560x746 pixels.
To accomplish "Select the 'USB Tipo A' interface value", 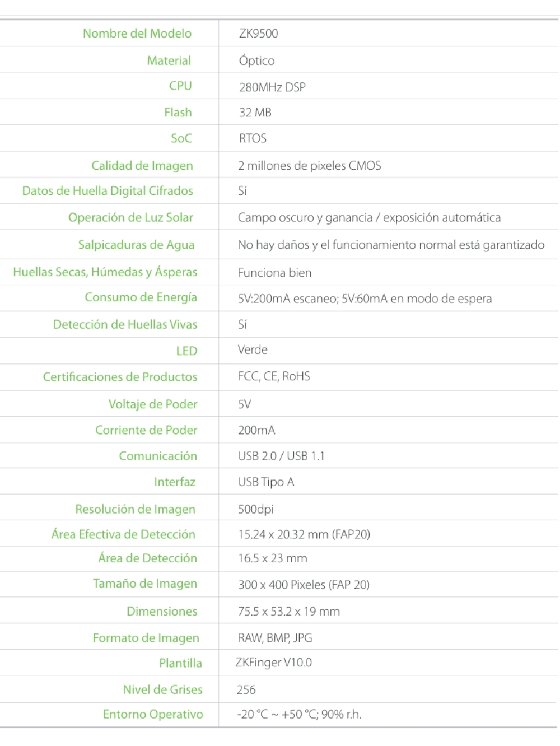I will tap(266, 482).
